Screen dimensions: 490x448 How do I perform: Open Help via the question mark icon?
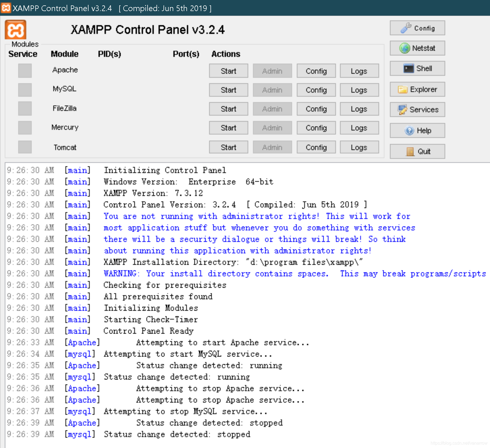(417, 131)
